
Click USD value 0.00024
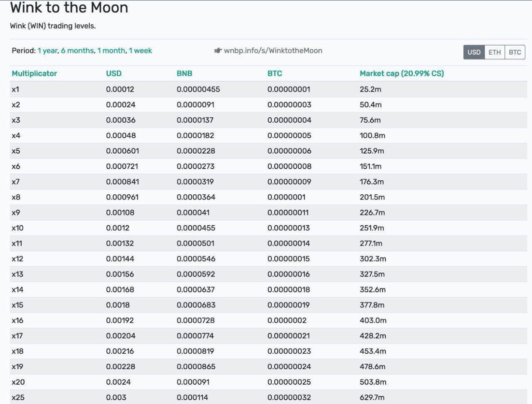tap(120, 104)
